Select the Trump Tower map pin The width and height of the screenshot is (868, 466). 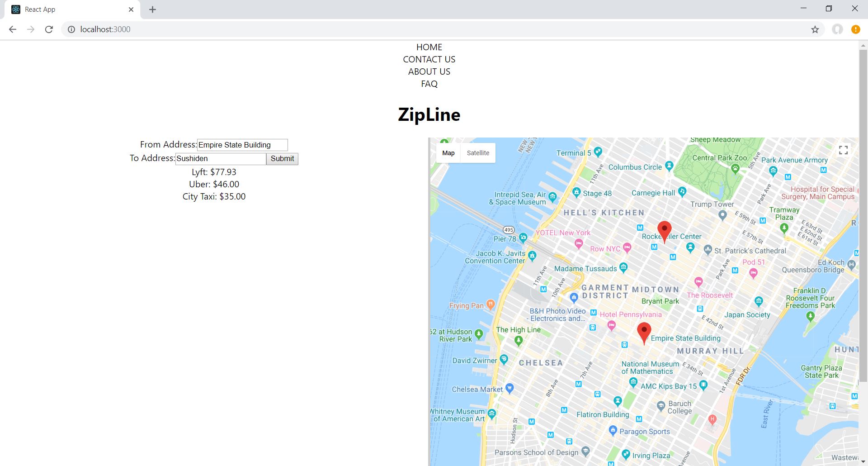click(x=723, y=215)
